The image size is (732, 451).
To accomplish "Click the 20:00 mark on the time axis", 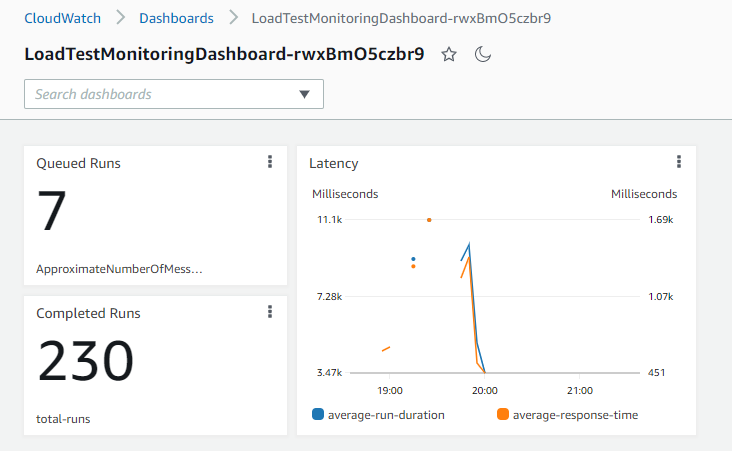I will 485,390.
